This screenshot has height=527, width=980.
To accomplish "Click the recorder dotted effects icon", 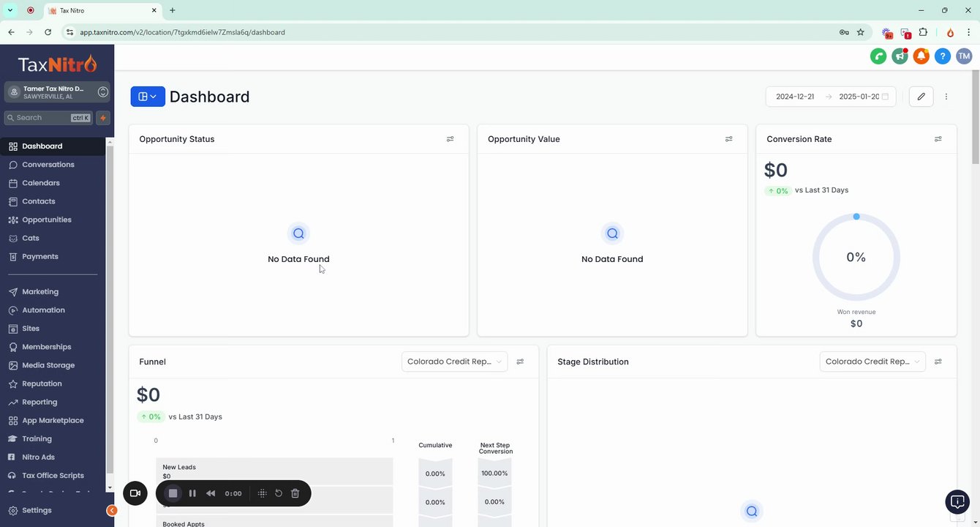I will click(262, 493).
